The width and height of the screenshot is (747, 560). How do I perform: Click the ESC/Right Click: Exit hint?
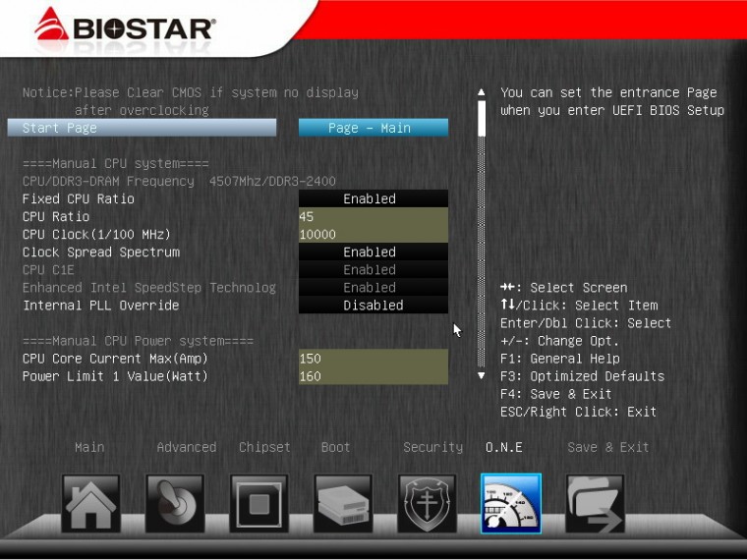578,412
